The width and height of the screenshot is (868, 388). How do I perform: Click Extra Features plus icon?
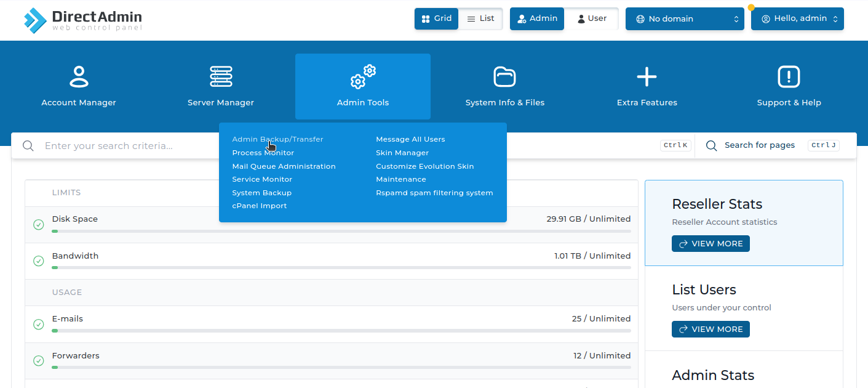point(647,77)
